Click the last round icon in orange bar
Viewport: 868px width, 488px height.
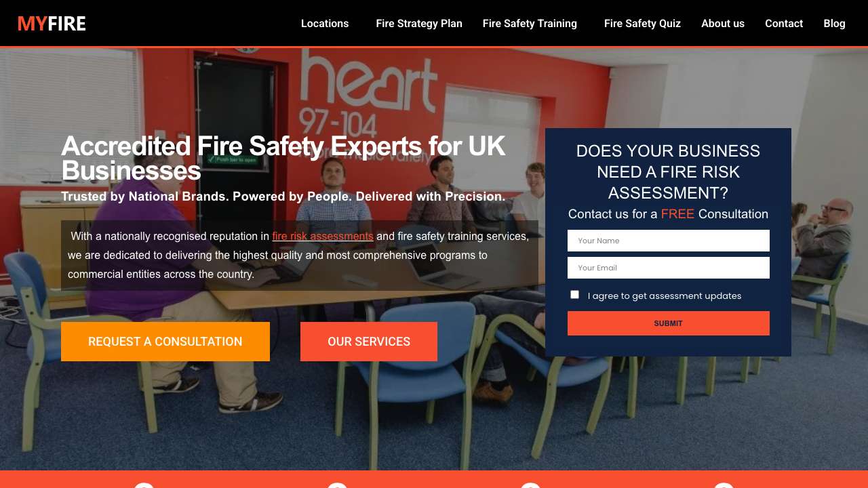[x=724, y=485]
